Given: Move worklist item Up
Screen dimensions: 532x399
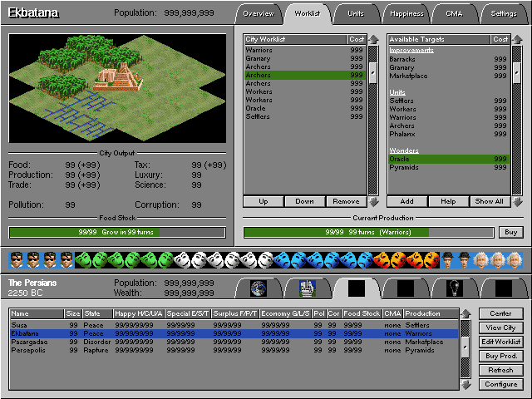Looking at the screenshot, I should click(x=264, y=201).
